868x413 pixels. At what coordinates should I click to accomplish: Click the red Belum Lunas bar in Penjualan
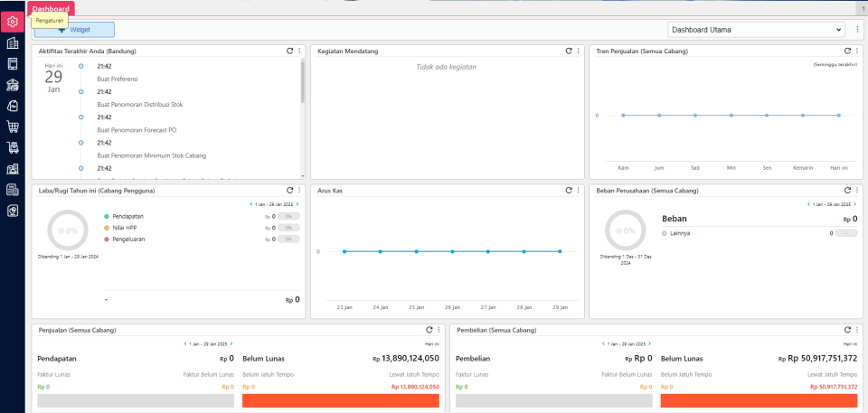click(x=342, y=400)
